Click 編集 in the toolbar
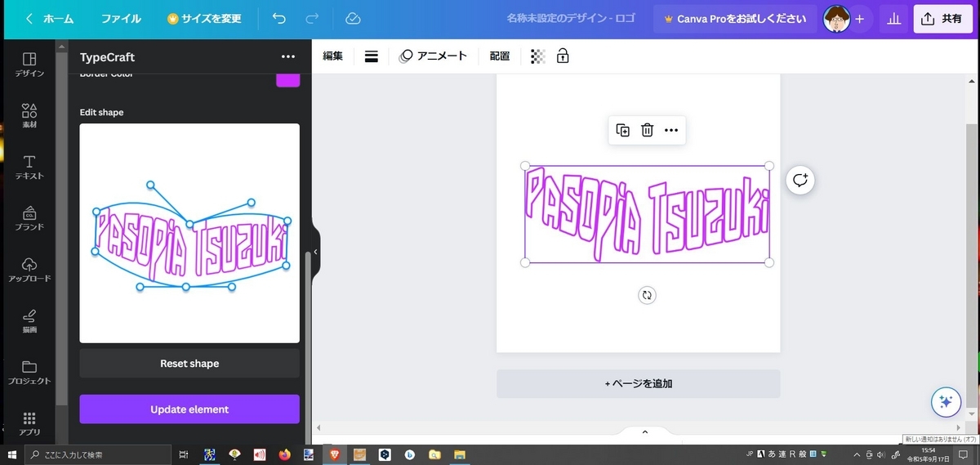The width and height of the screenshot is (980, 465). pos(332,56)
